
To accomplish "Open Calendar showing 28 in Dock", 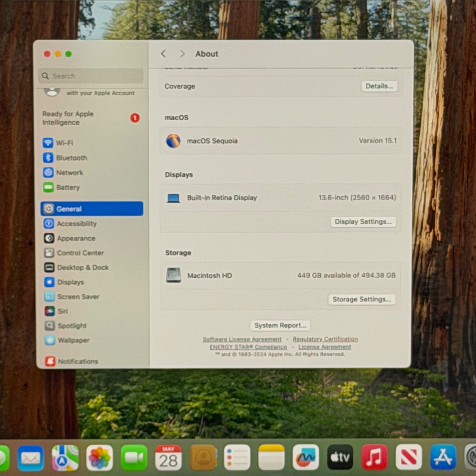I will (x=168, y=458).
